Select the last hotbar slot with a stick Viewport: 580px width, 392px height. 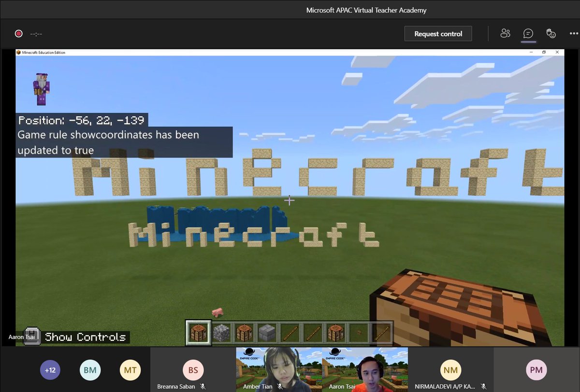(x=381, y=333)
